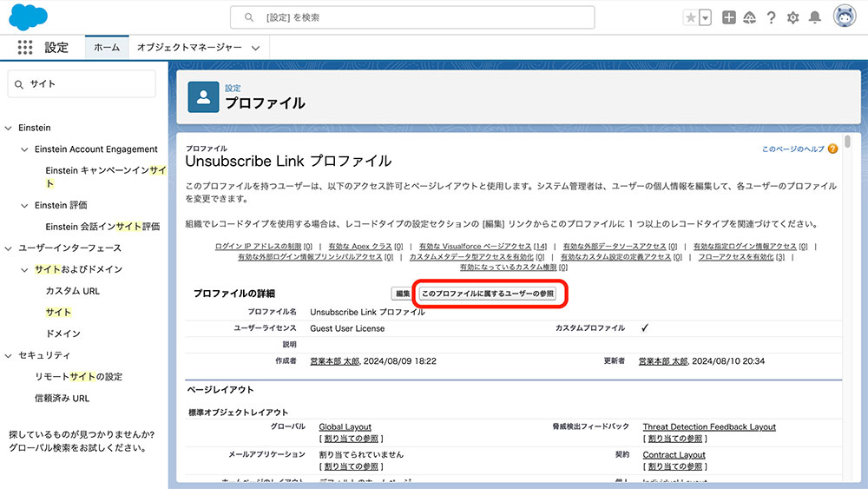Click 割り当ての参照 under Contract Layout
The width and height of the screenshot is (868, 489).
(674, 466)
